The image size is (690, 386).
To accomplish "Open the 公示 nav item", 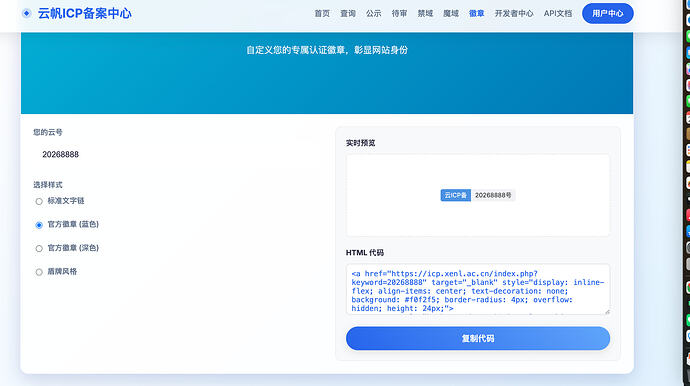I will point(374,14).
